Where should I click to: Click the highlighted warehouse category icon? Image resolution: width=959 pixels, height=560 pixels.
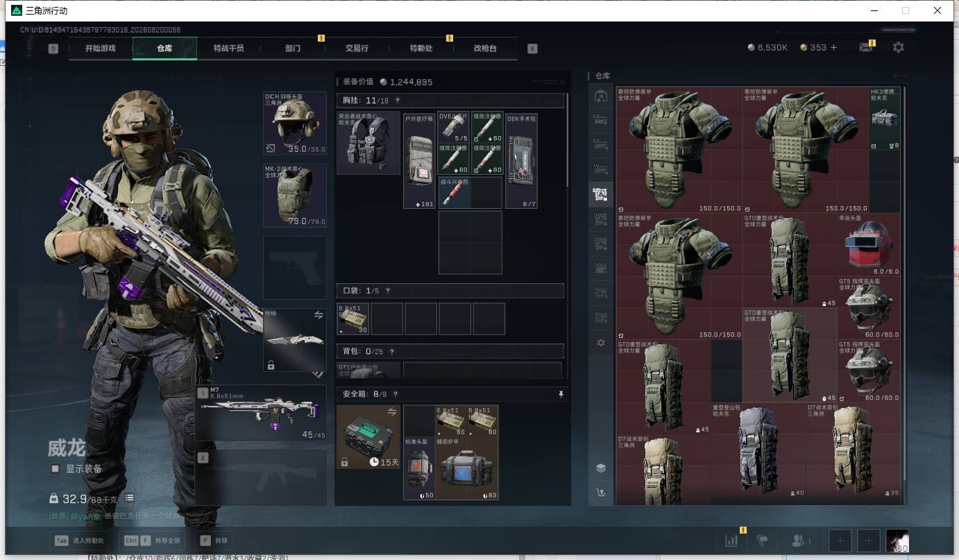(x=601, y=195)
